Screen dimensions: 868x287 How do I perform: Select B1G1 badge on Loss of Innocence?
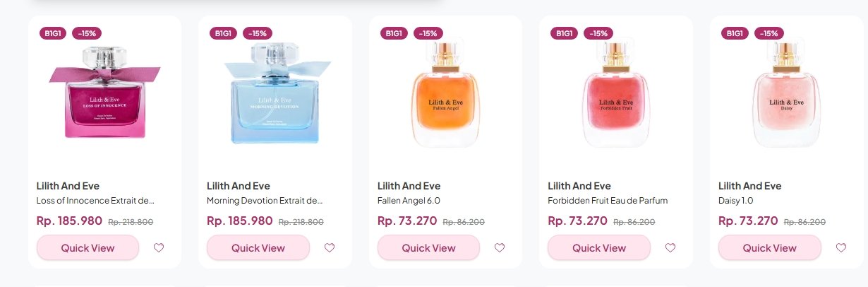tap(53, 33)
